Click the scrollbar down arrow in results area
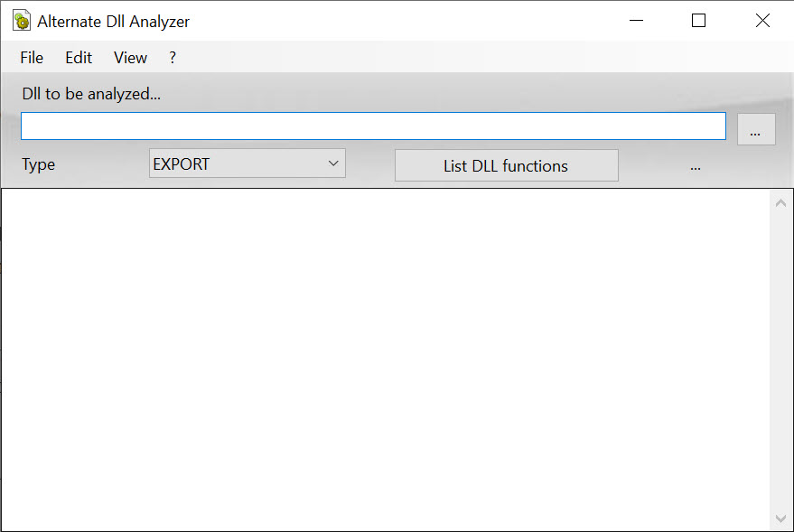Image resolution: width=794 pixels, height=532 pixels. (x=780, y=518)
